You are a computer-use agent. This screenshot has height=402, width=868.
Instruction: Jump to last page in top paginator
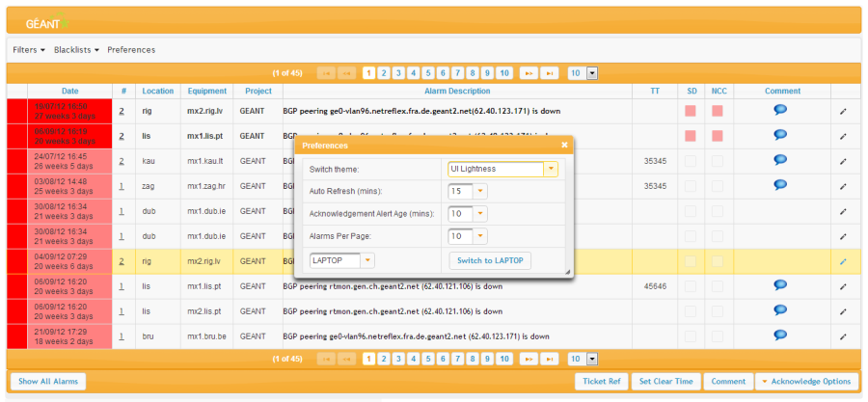550,73
